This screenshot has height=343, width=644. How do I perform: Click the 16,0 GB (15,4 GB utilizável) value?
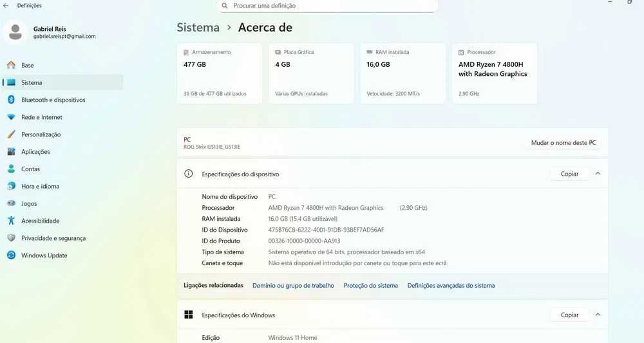point(303,219)
